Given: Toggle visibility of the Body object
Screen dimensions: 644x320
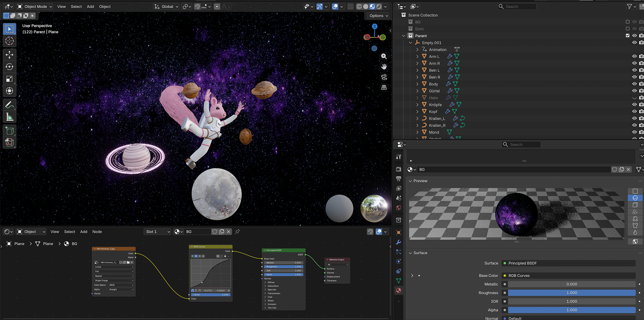Looking at the screenshot, I should (634, 84).
